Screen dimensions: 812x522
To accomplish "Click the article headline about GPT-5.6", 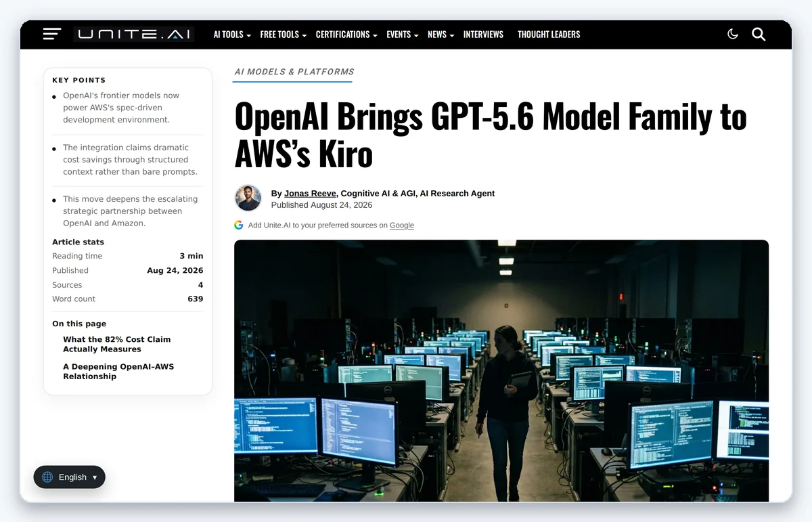I will [491, 135].
